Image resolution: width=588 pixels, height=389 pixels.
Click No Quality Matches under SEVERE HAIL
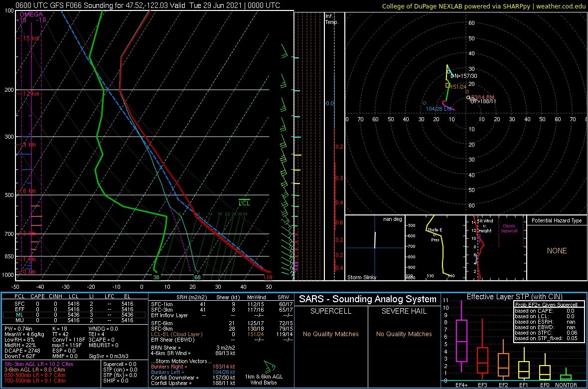point(404,334)
